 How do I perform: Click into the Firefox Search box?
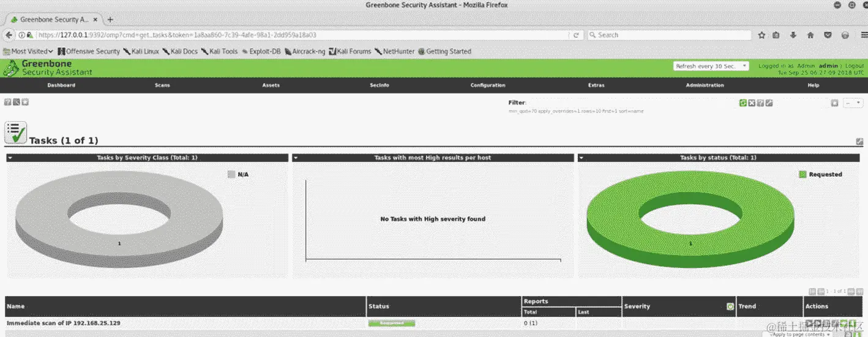tap(669, 35)
